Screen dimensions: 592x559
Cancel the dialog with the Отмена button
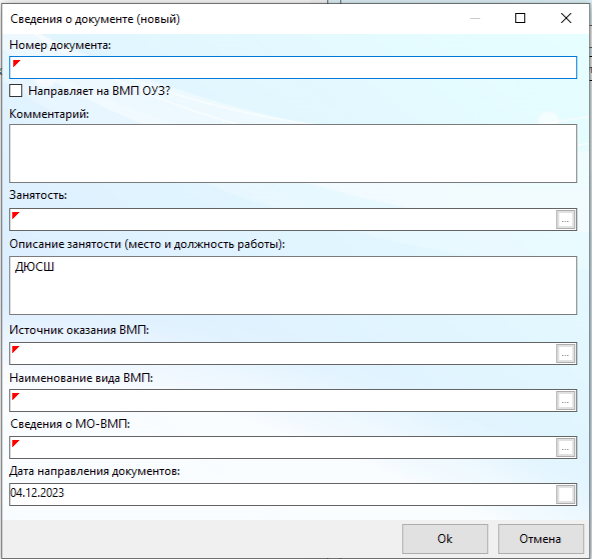coord(540,539)
